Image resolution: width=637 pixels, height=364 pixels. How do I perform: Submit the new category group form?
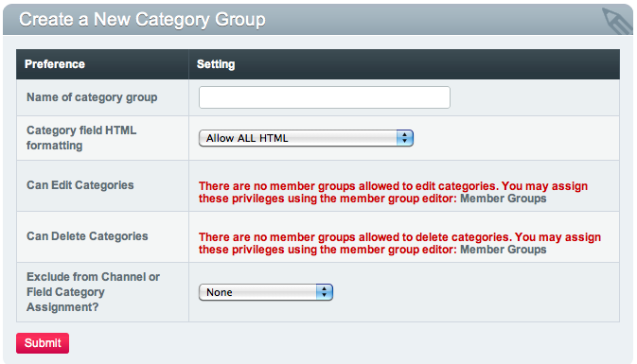click(x=43, y=343)
